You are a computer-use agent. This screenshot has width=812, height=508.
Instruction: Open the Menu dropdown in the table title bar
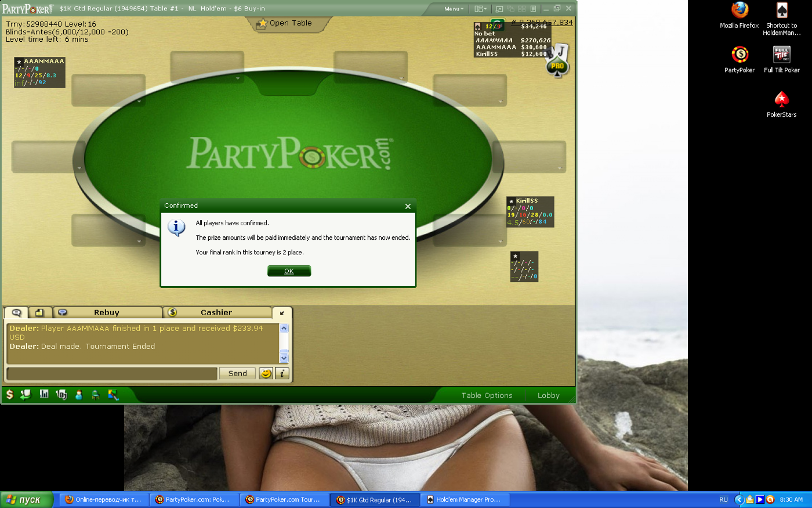(x=454, y=9)
